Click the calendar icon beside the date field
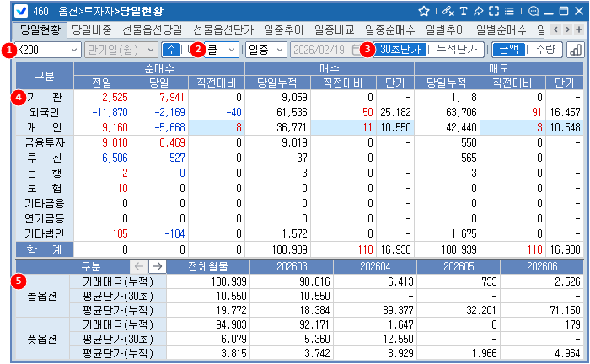This screenshot has width=590, height=364. coord(357,50)
